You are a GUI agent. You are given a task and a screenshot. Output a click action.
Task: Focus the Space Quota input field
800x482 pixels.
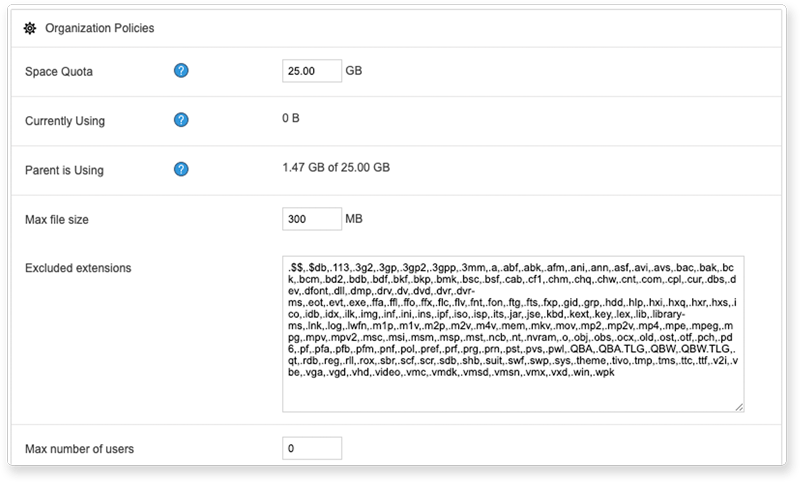312,71
